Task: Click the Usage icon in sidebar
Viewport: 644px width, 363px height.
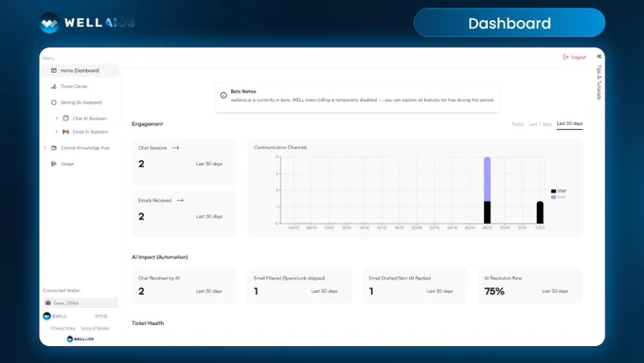Action: [54, 164]
